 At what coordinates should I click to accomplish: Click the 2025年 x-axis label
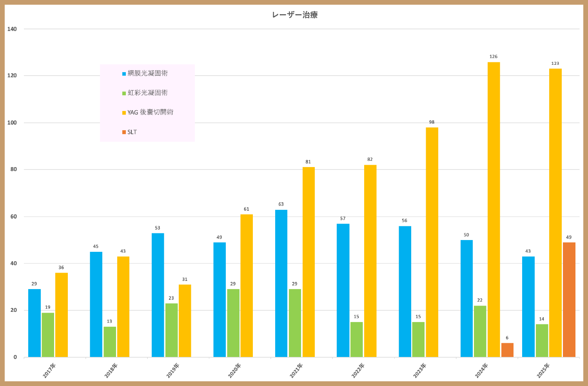pos(543,370)
